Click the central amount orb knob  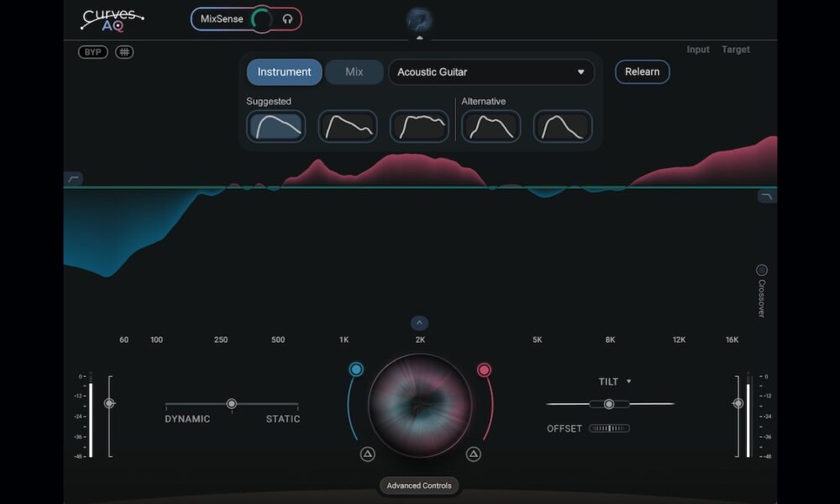coord(420,406)
